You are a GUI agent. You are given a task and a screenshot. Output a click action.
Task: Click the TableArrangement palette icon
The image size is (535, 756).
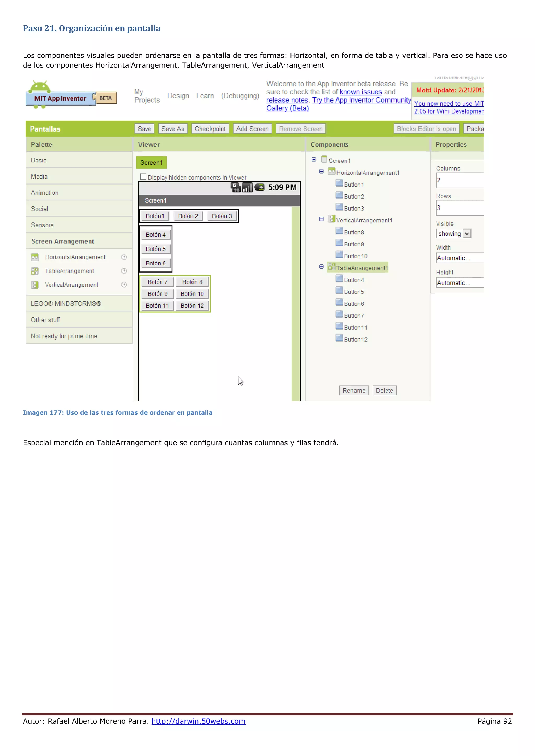coord(34,271)
